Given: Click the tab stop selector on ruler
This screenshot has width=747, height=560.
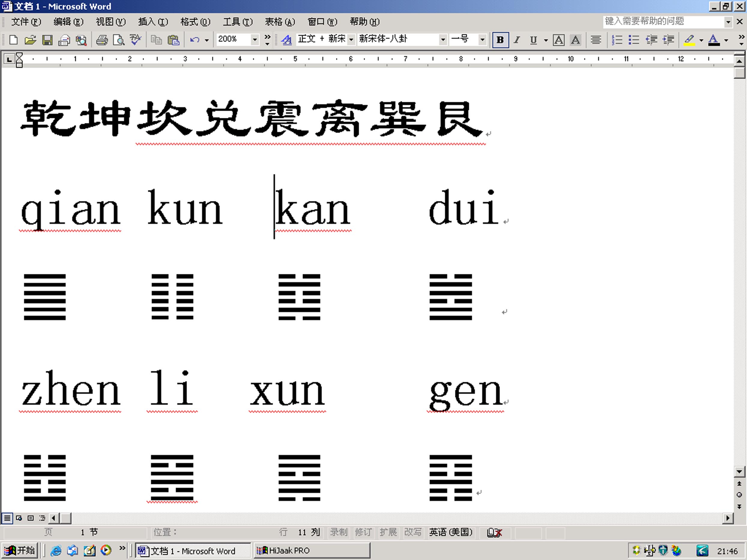Looking at the screenshot, I should [9, 60].
